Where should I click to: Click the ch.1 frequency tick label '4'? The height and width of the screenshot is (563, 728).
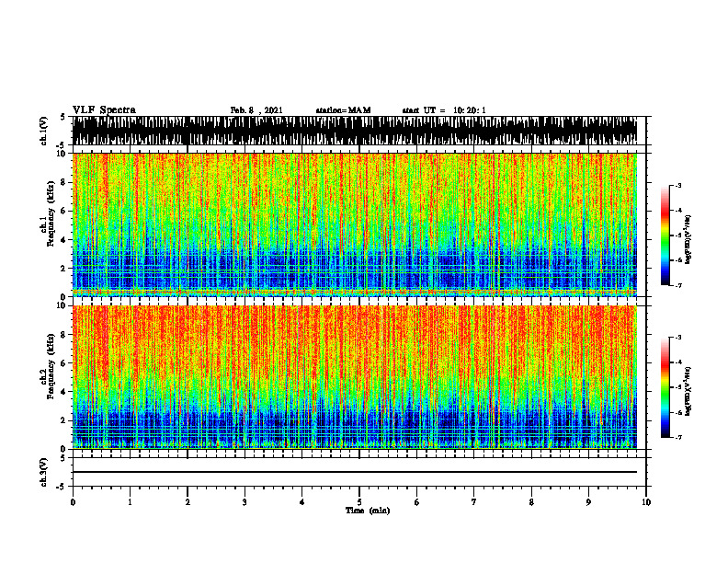pyautogui.click(x=64, y=240)
